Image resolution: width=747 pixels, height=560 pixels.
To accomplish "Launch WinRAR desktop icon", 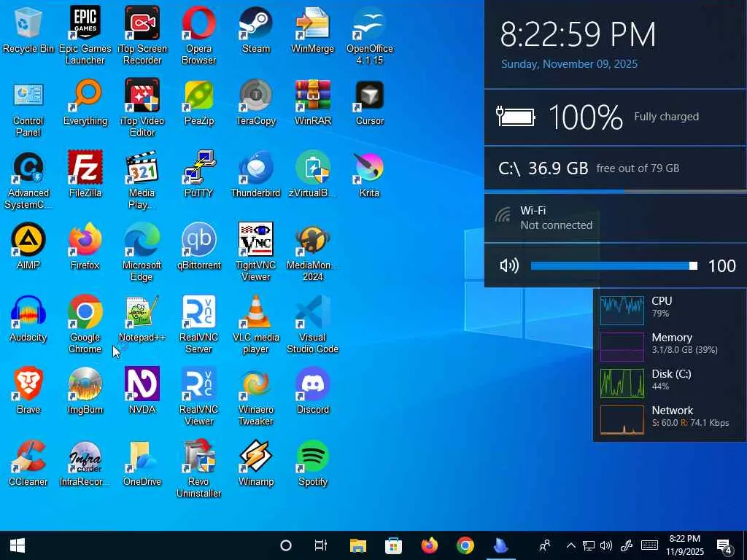I will click(312, 104).
